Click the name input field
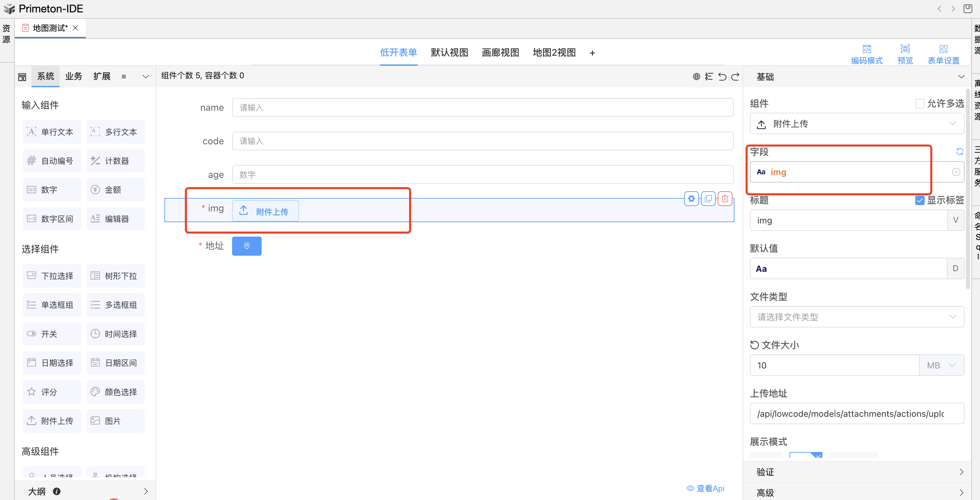Screen dimensions: 980x500 [482, 107]
